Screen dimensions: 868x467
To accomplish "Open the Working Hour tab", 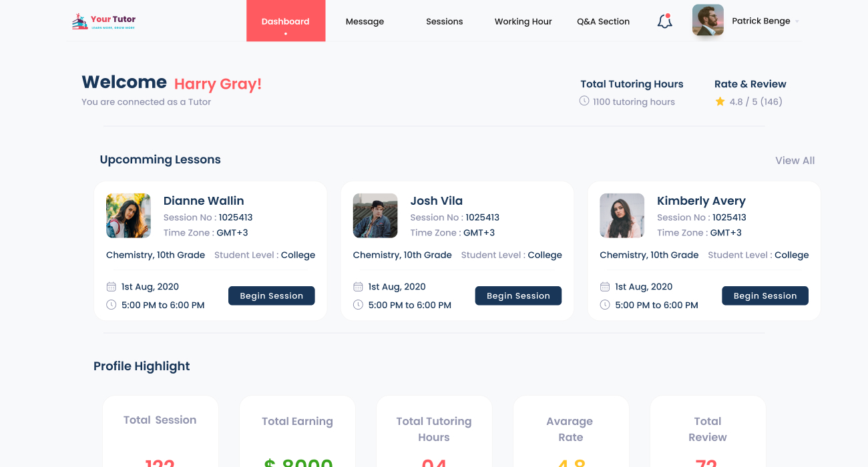I will pos(523,21).
